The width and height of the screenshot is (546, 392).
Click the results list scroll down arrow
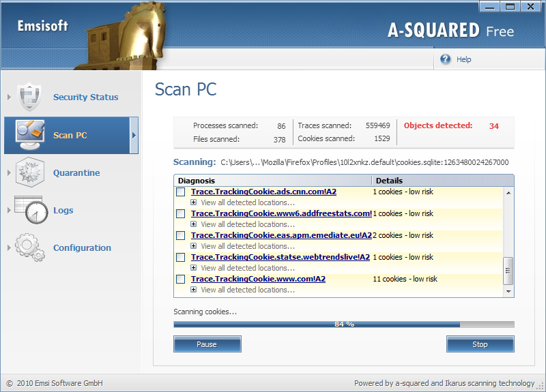pos(508,292)
